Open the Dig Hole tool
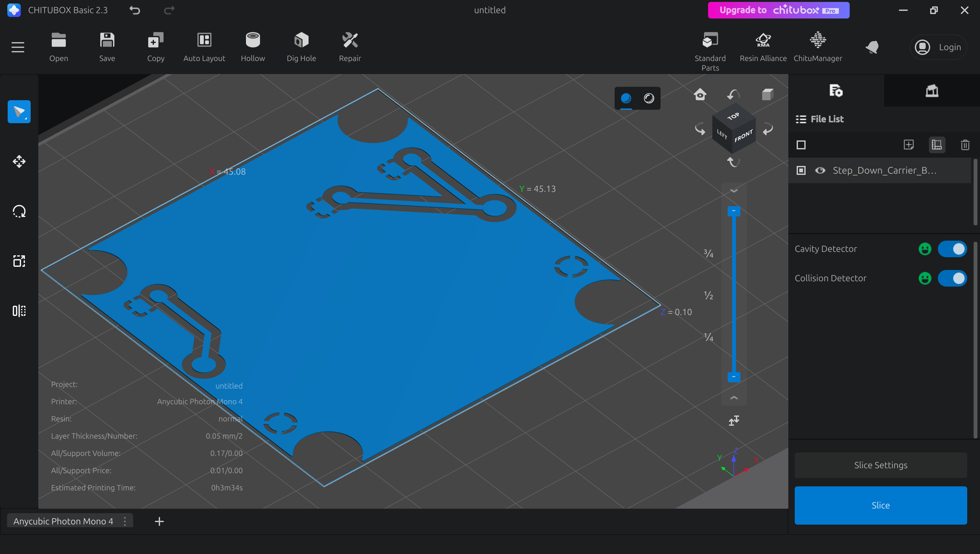The width and height of the screenshot is (980, 554). (301, 40)
